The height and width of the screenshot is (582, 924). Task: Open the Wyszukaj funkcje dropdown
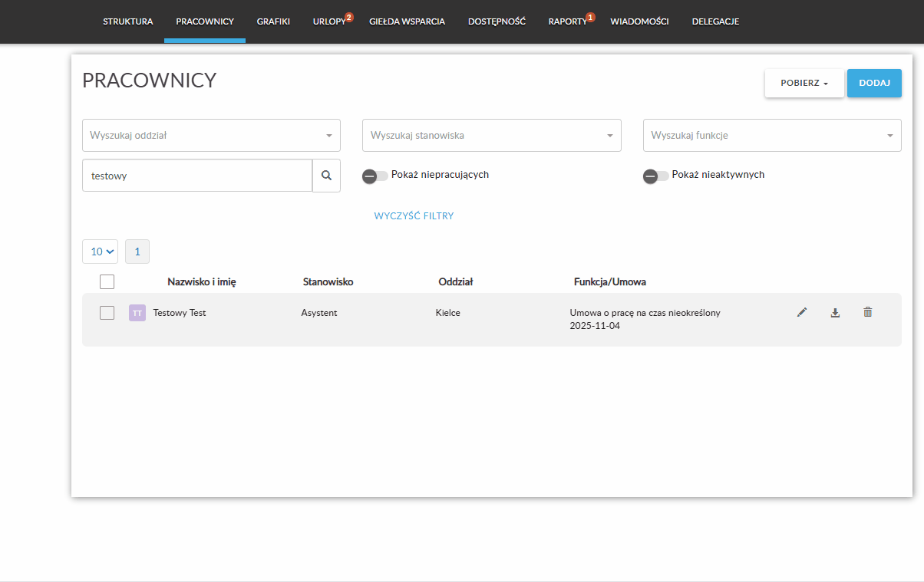click(771, 136)
